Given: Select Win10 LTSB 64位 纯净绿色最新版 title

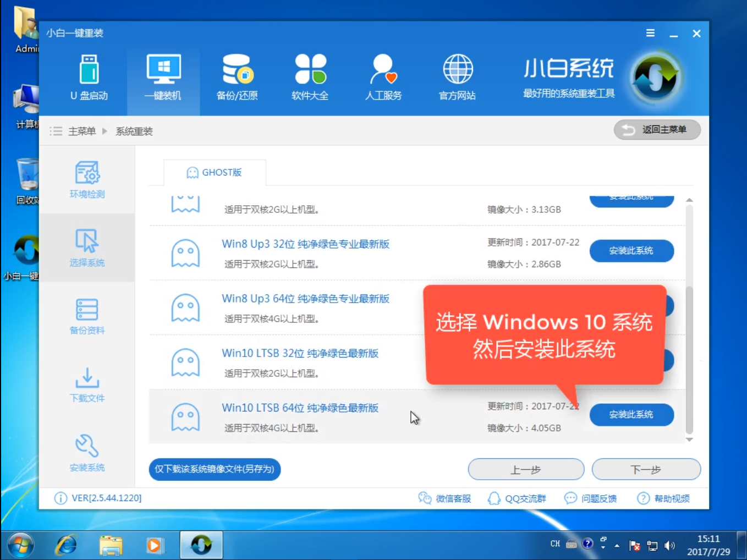Looking at the screenshot, I should (x=300, y=408).
